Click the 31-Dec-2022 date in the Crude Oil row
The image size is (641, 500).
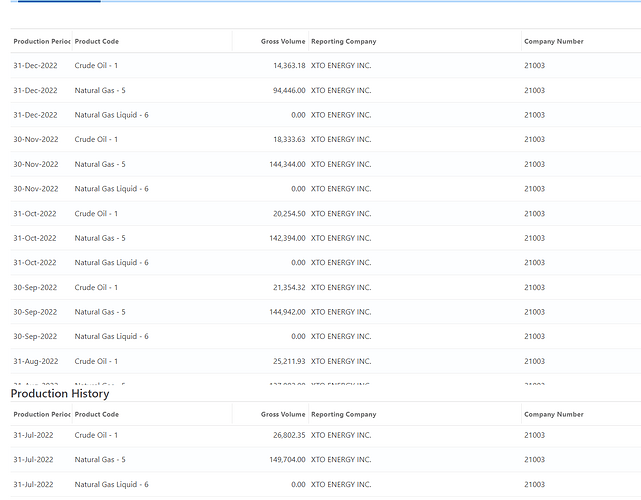coord(35,65)
